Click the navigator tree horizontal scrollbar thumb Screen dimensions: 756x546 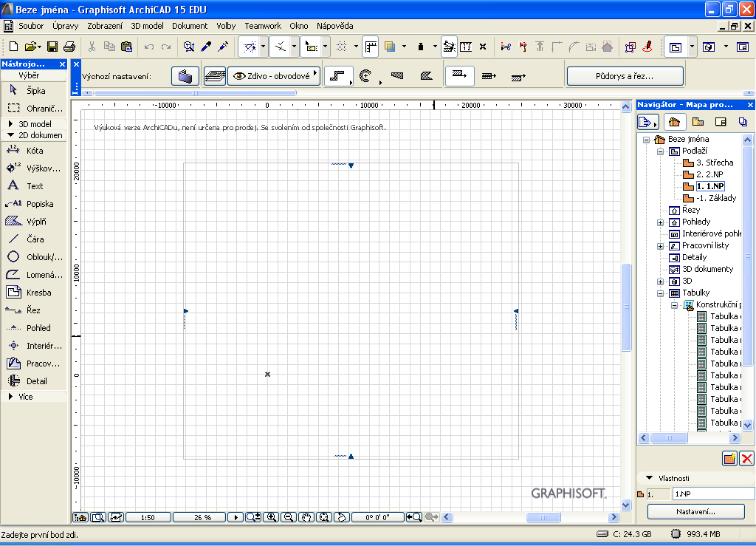point(669,438)
